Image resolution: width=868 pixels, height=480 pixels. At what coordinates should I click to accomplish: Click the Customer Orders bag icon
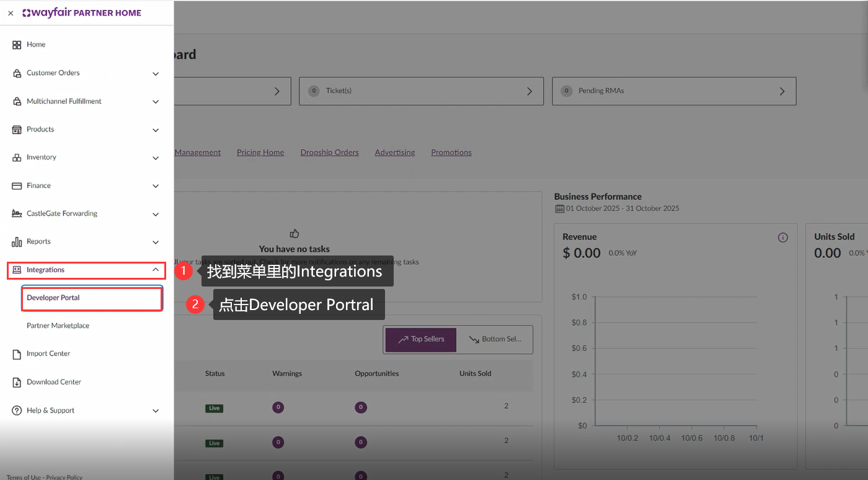(17, 73)
